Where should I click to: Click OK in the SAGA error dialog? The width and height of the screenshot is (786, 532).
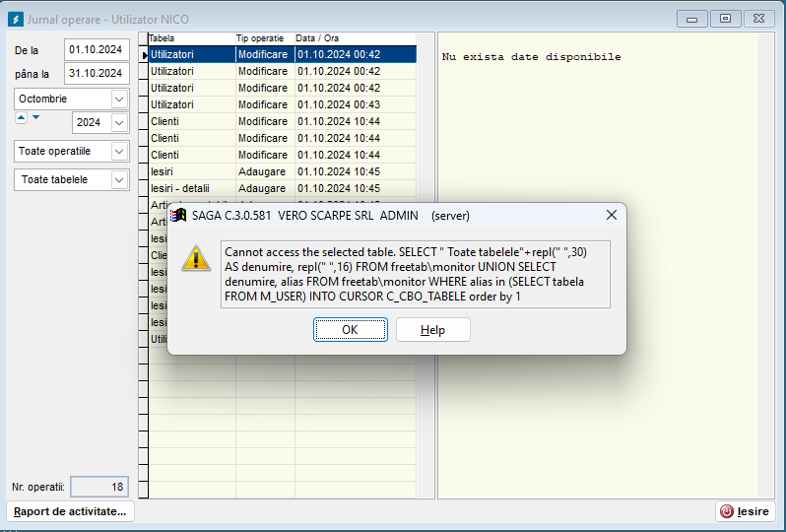click(x=351, y=329)
